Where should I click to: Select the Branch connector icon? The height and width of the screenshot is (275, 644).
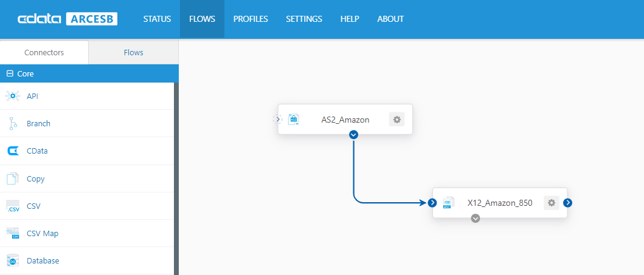(x=13, y=124)
